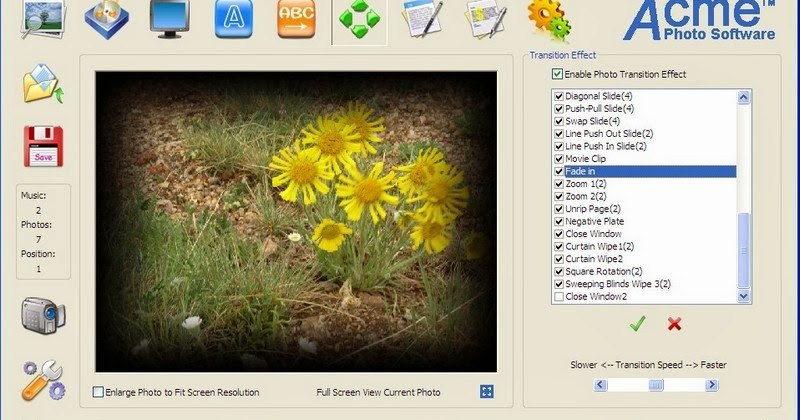The width and height of the screenshot is (800, 420).
Task: Toggle the Close Window checkbox
Action: coord(559,234)
